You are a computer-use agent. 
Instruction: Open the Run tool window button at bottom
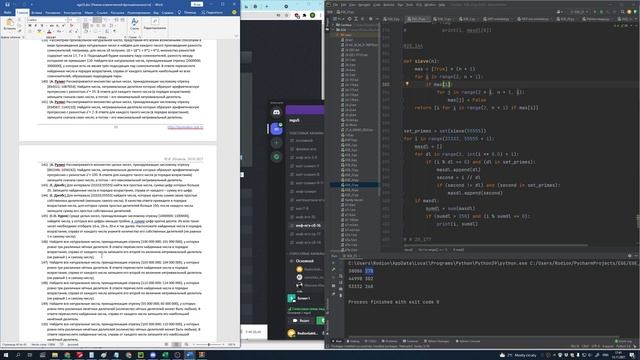tap(337, 341)
